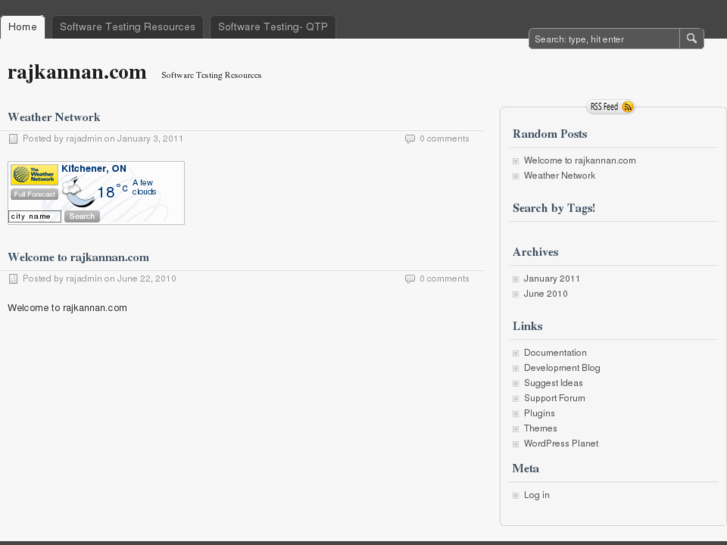Click the search magnifier icon button
This screenshot has height=545, width=727.
692,39
